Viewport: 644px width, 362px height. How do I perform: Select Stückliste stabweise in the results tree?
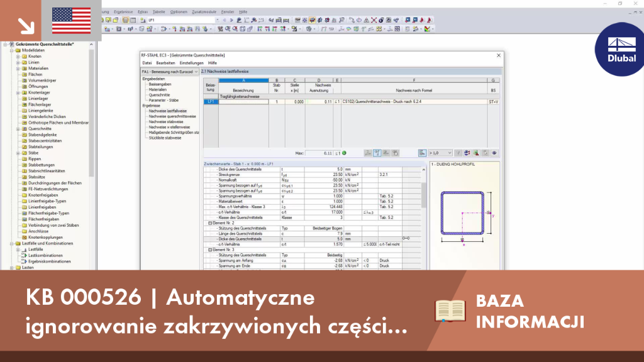click(165, 138)
